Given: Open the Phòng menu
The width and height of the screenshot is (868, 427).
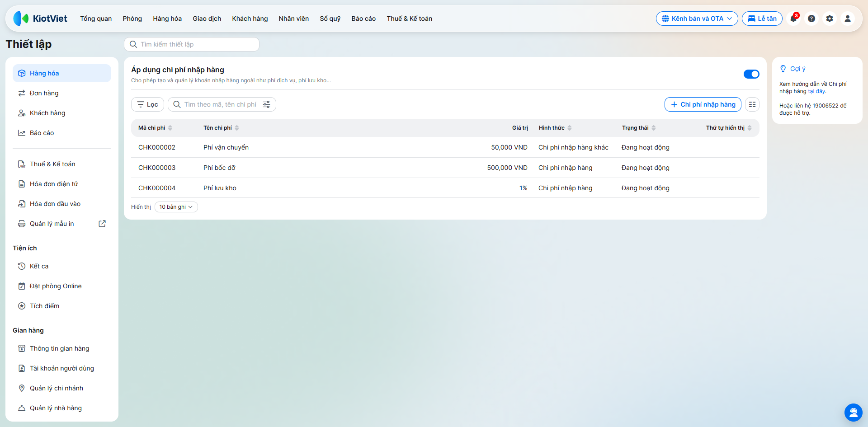Looking at the screenshot, I should pos(132,19).
